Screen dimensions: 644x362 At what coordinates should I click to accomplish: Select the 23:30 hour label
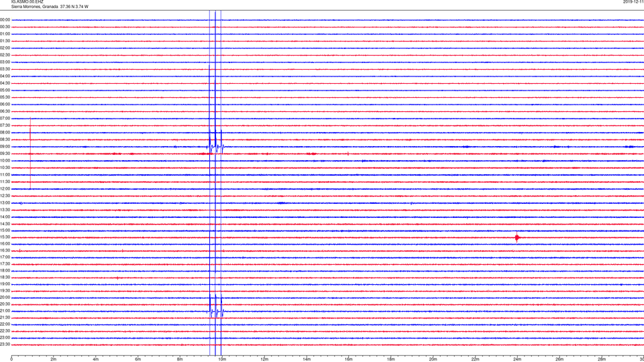click(5, 345)
